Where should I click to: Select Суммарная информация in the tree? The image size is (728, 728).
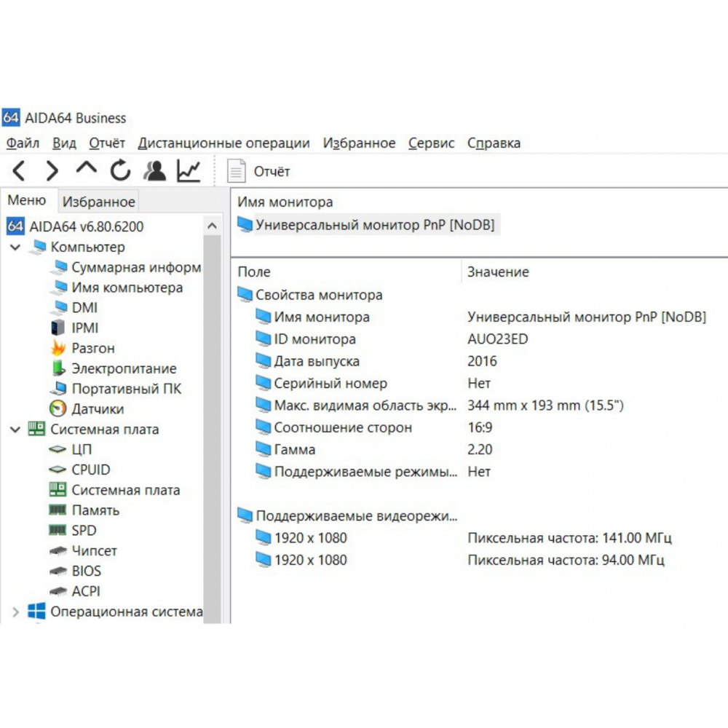pyautogui.click(x=126, y=267)
